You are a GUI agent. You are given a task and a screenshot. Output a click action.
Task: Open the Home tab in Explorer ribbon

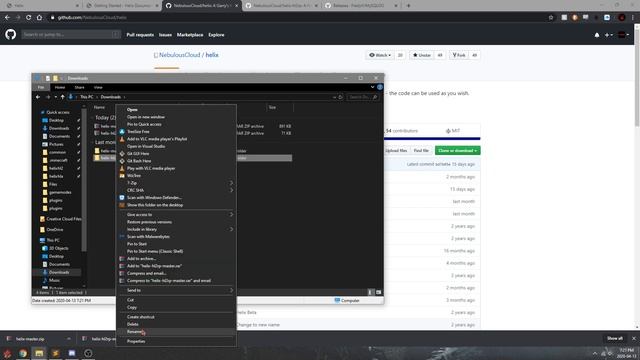[x=60, y=87]
